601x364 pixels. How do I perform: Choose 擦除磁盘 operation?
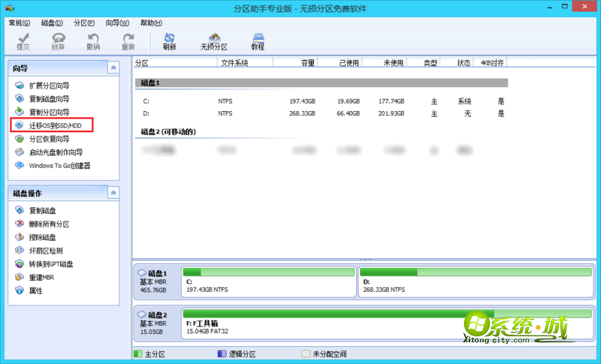(35, 237)
